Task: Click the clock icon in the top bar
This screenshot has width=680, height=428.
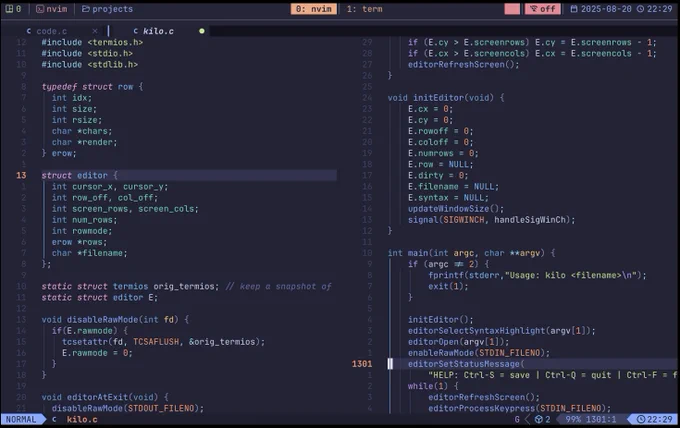Action: point(640,9)
